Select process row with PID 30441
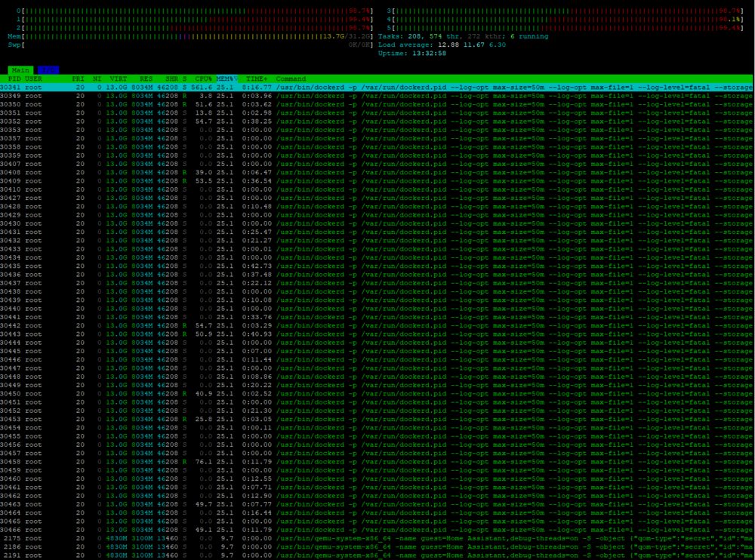This screenshot has height=560, width=755. click(x=377, y=317)
